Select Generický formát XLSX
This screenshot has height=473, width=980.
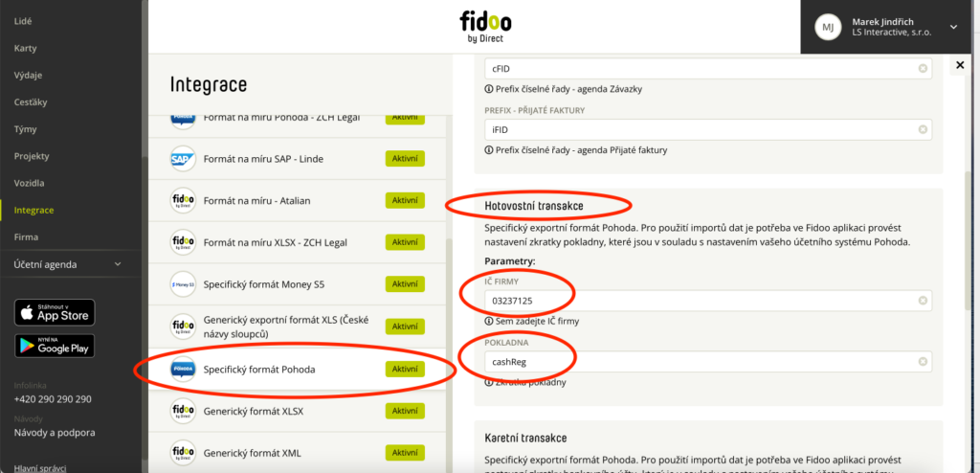click(x=297, y=411)
